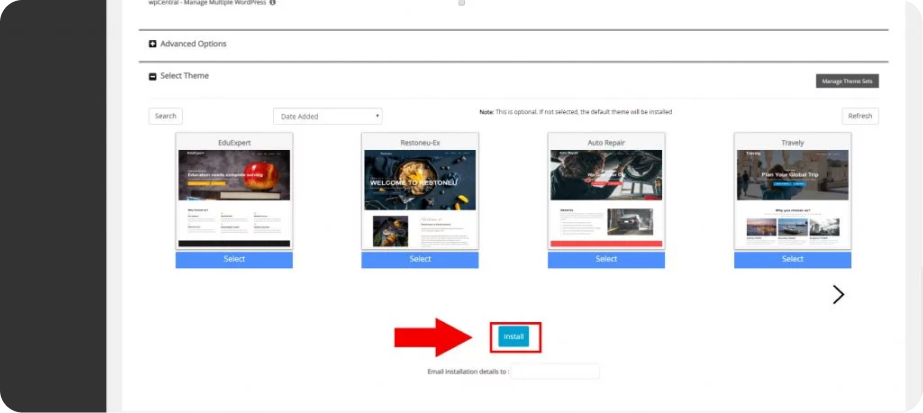
Task: Click the Restoneu-Ex theme title
Action: 420,142
